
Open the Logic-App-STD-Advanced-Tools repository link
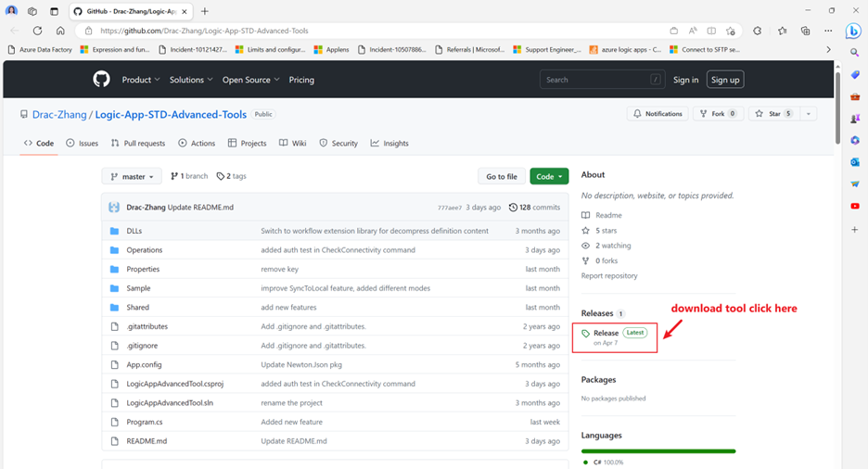171,115
